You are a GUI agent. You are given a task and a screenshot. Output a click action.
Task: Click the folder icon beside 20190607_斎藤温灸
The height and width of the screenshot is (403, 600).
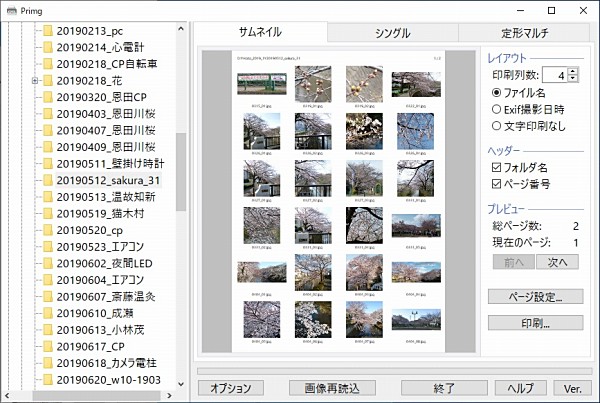point(48,297)
